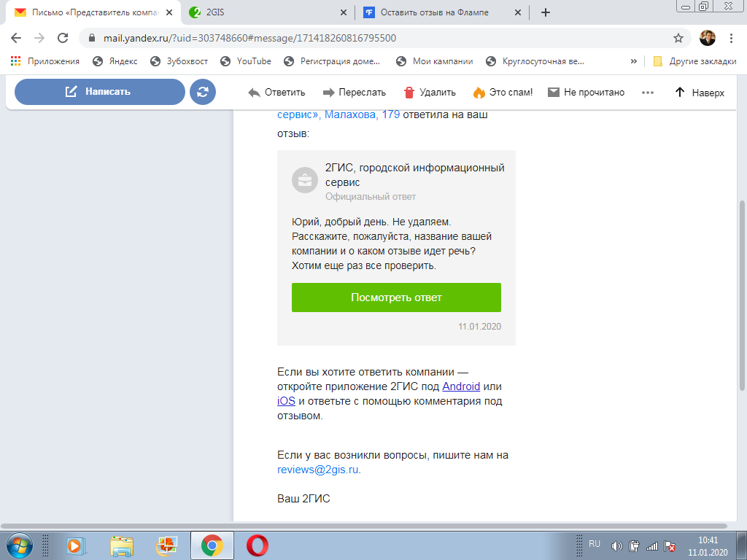Close the 2GIS tab
This screenshot has height=560, width=747.
344,12
